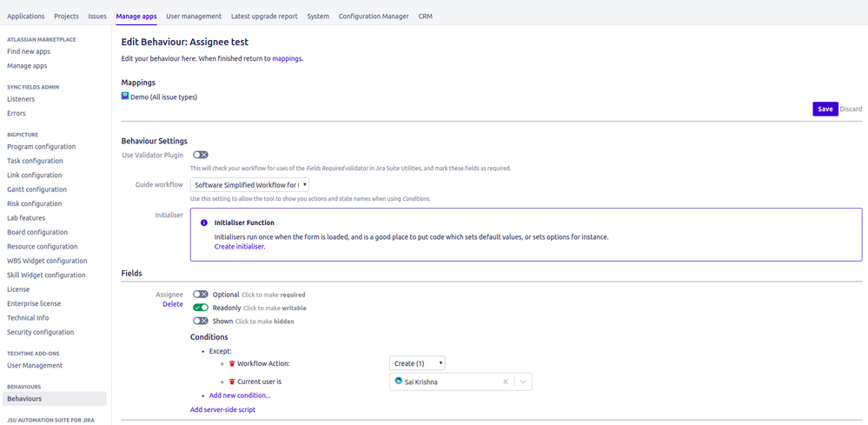
Task: Click the Initialiser Function info icon
Action: pos(203,223)
